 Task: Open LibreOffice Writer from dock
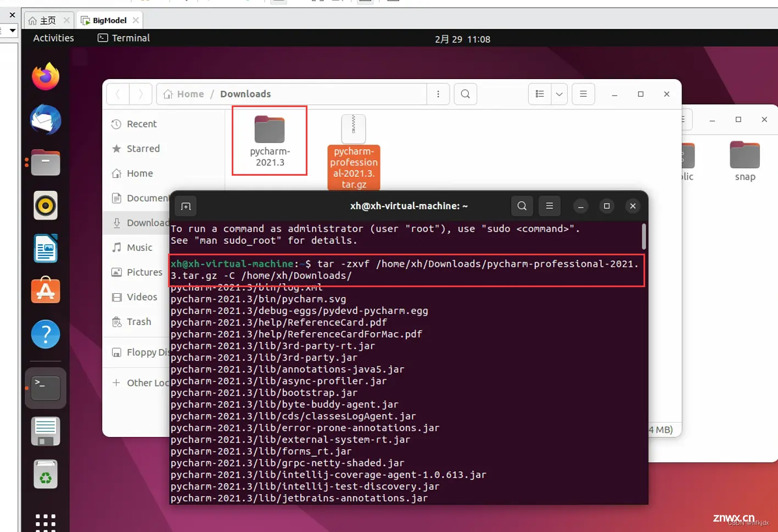coord(46,248)
